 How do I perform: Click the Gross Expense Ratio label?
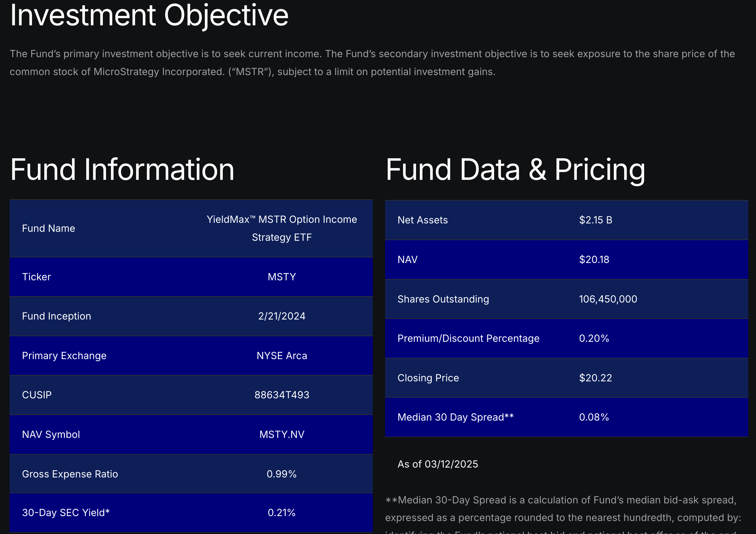[70, 474]
